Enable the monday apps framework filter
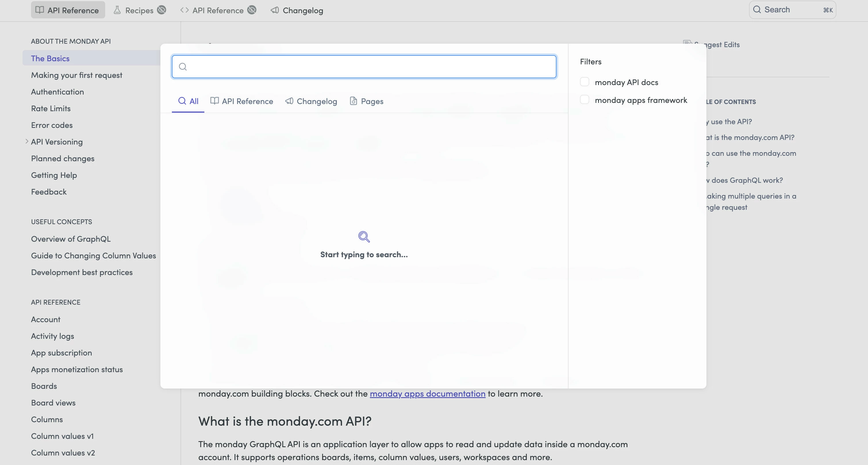The width and height of the screenshot is (868, 465). pos(585,100)
